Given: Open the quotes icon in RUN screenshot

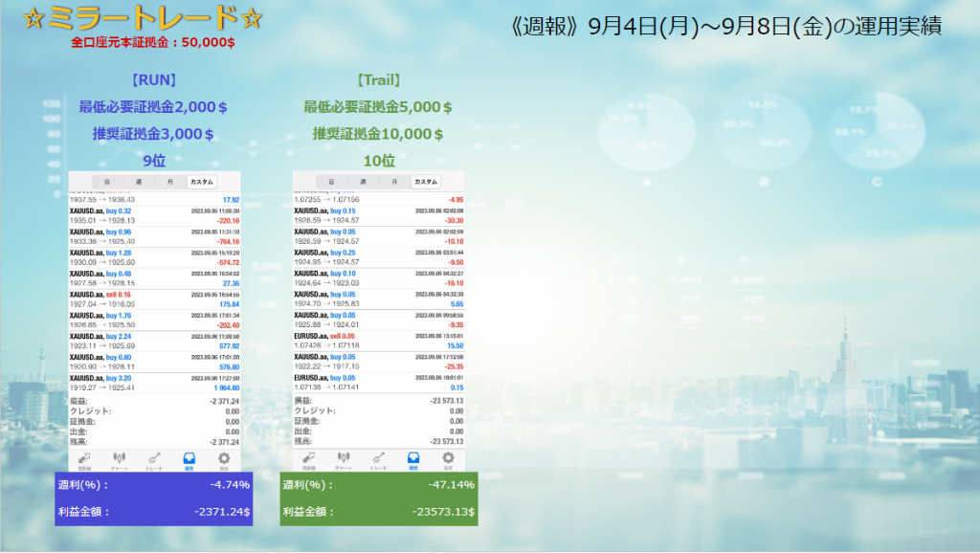Looking at the screenshot, I should pyautogui.click(x=84, y=460).
